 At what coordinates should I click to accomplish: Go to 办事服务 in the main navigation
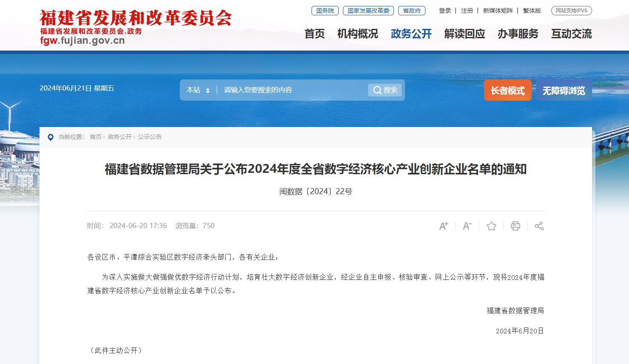pos(518,34)
